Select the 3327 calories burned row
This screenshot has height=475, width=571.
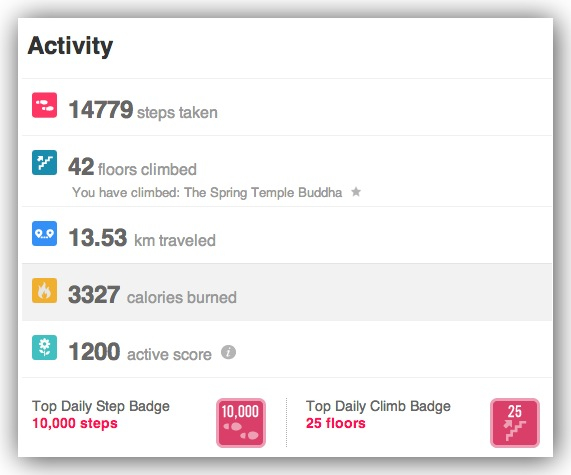pos(287,292)
